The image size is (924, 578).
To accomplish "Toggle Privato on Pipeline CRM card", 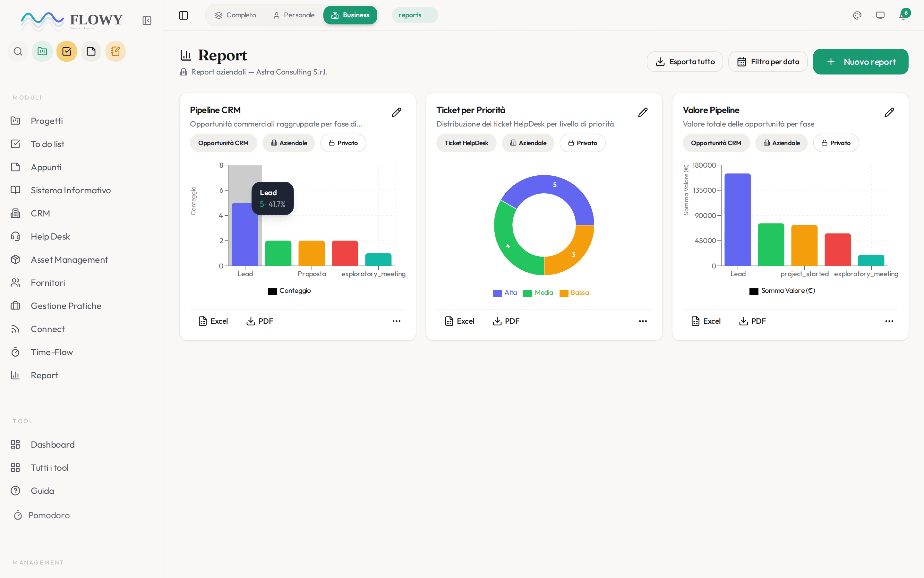I will click(x=343, y=143).
